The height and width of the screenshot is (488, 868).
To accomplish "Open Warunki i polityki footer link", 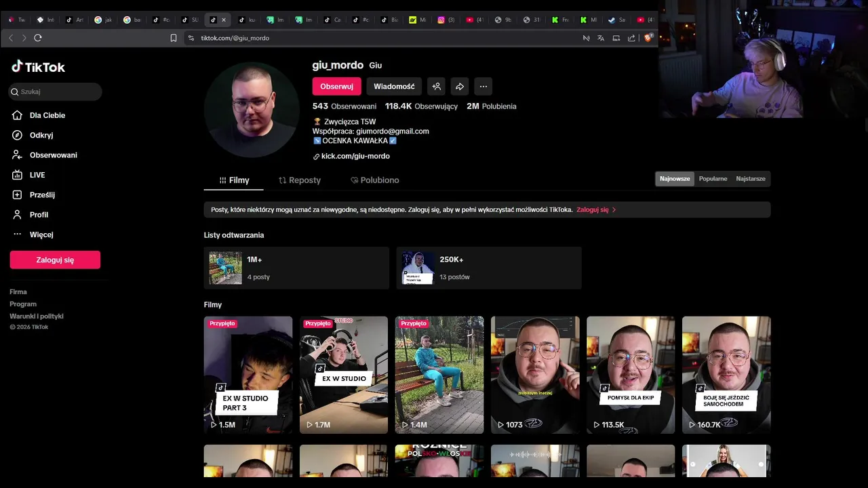I will (x=37, y=317).
